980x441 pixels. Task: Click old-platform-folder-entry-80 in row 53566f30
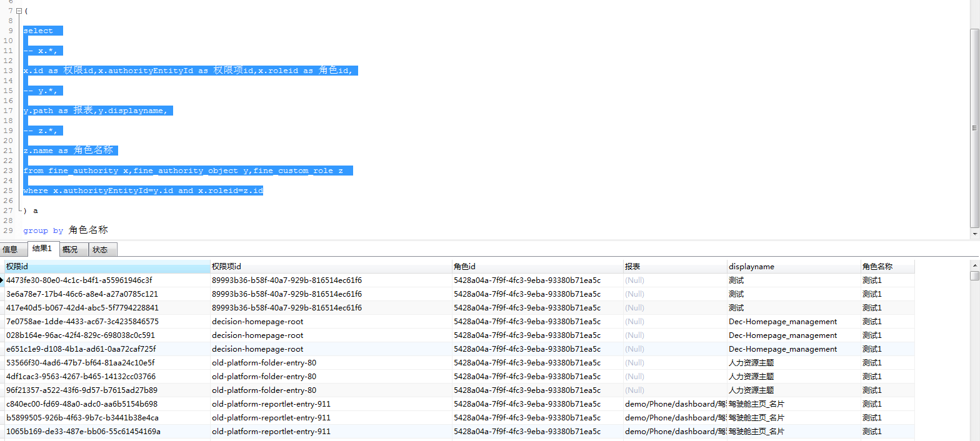tap(331, 363)
